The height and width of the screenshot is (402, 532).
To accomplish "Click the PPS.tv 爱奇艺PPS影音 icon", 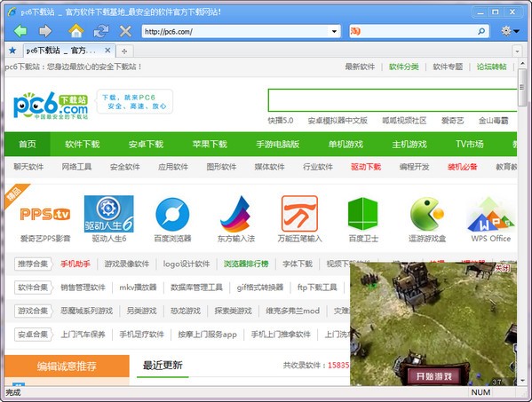I will pos(45,214).
